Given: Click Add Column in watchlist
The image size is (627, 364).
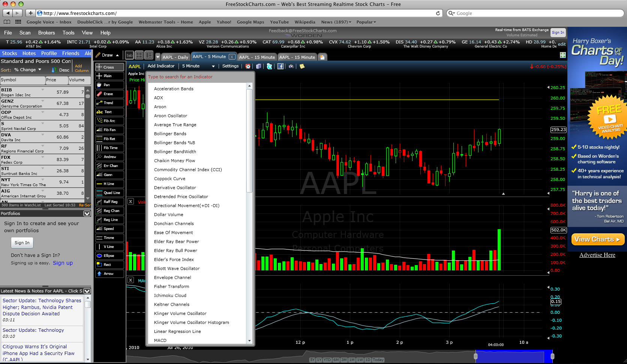Looking at the screenshot, I should 81,68.
